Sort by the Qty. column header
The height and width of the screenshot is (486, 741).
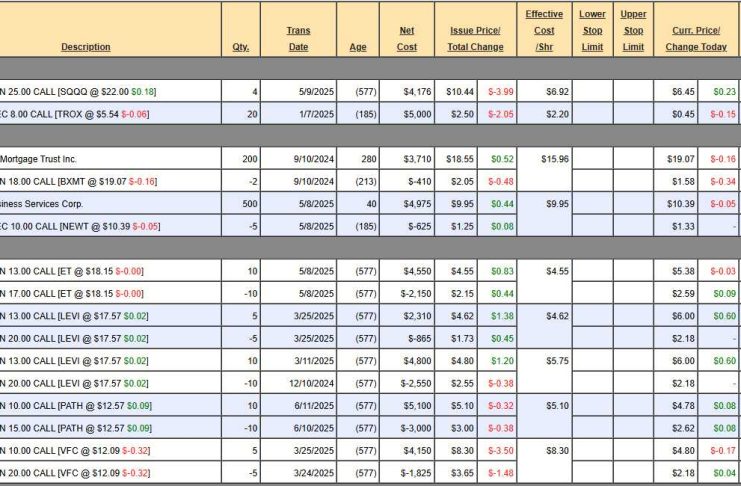[240, 47]
